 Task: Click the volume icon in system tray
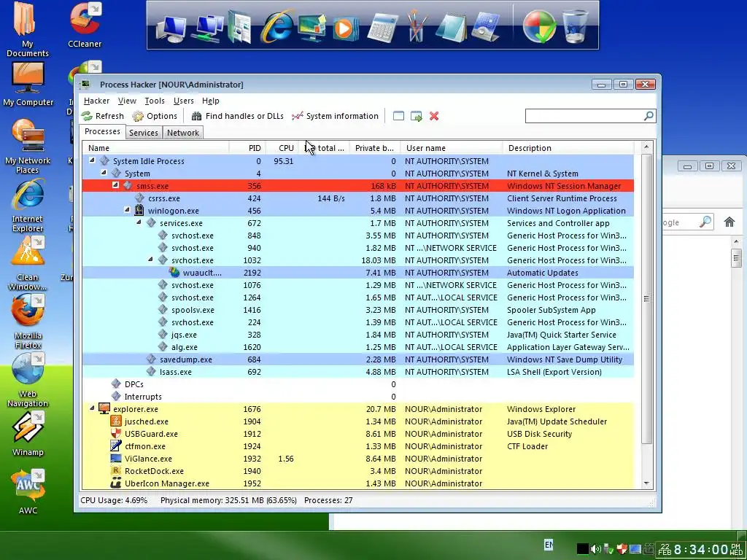(x=595, y=549)
